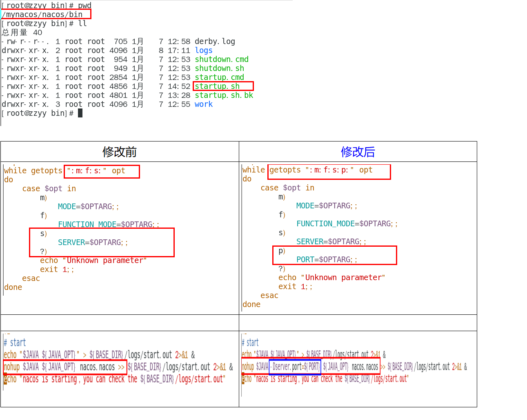Click the done keyword in before column
The image size is (527, 420).
click(13, 287)
